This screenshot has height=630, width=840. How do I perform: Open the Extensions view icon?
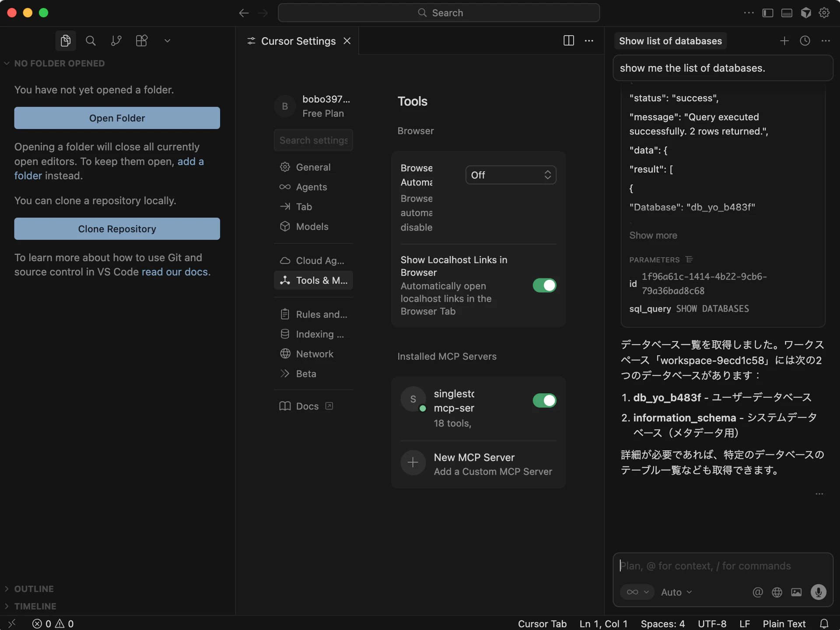pyautogui.click(x=141, y=41)
